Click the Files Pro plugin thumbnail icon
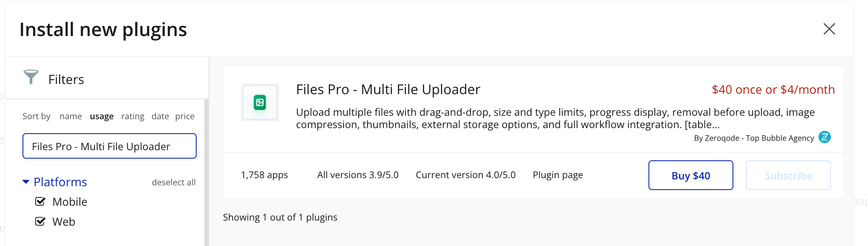 (259, 102)
